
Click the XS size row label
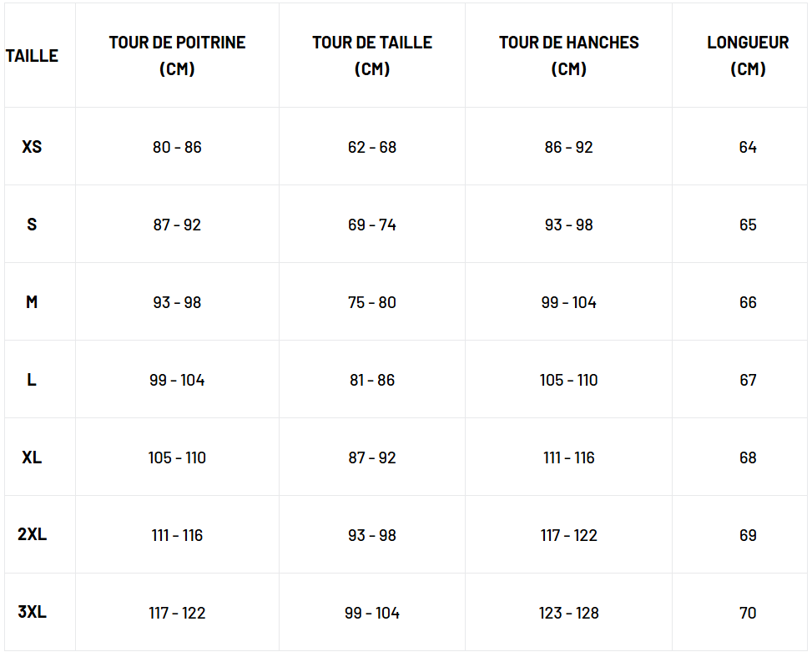coord(32,147)
